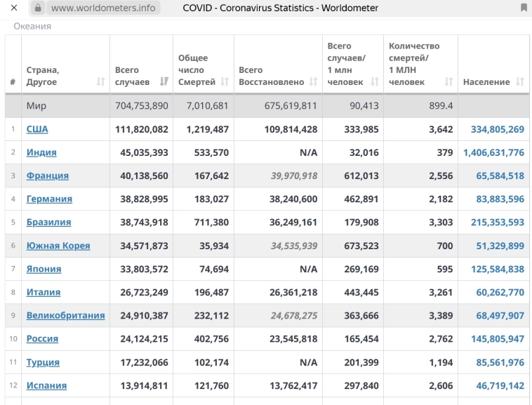This screenshot has width=532, height=405.
Task: Open the Индия country link
Action: pyautogui.click(x=41, y=152)
